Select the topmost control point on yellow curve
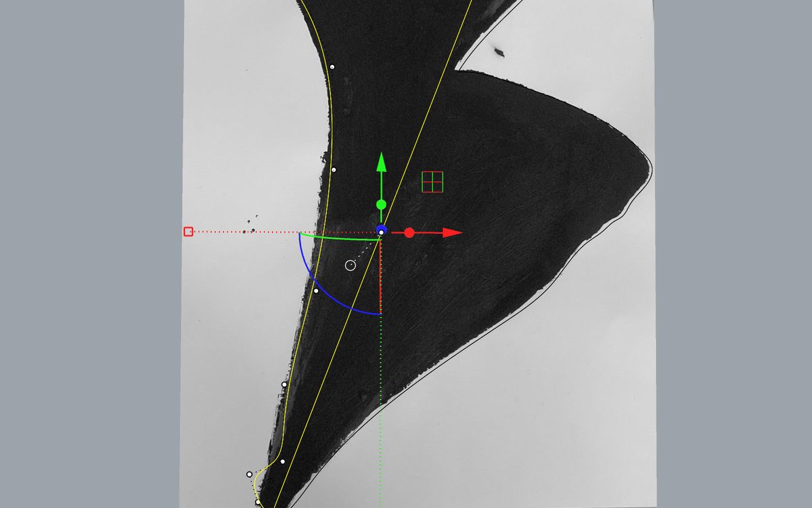Viewport: 812px width, 508px height. pyautogui.click(x=332, y=67)
